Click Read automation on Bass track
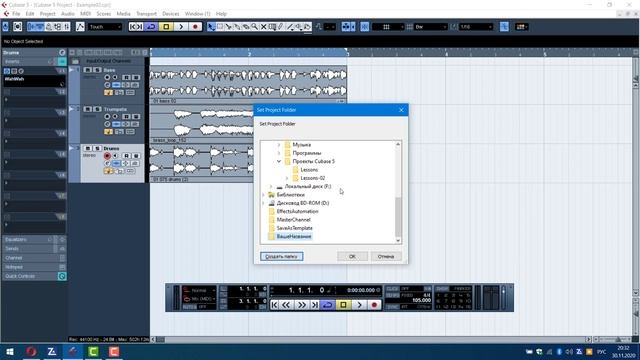Image resolution: width=640 pixels, height=360 pixels. click(x=126, y=77)
